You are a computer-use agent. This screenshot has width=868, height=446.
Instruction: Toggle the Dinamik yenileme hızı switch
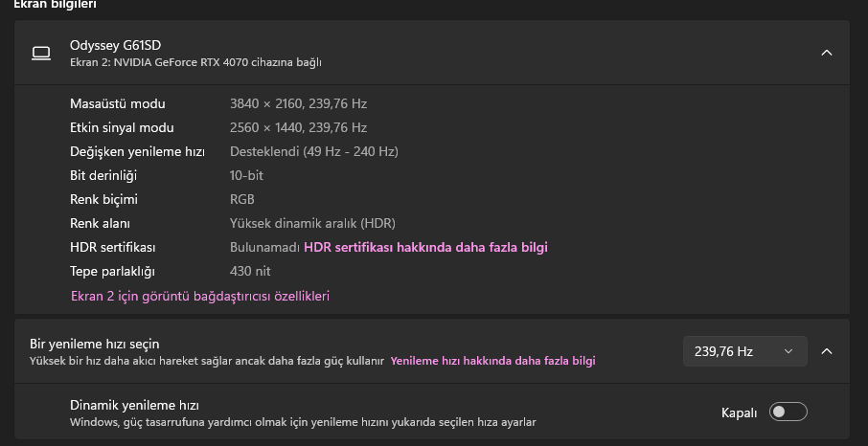[788, 413]
